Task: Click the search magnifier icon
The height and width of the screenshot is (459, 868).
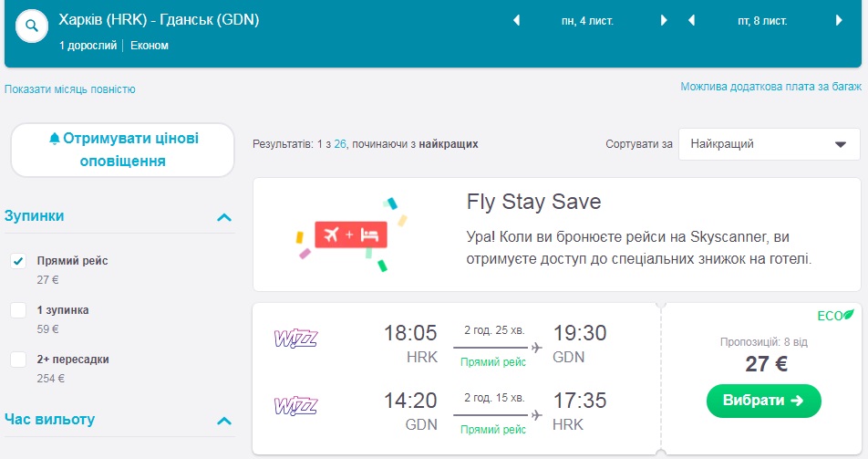Action: 33,26
